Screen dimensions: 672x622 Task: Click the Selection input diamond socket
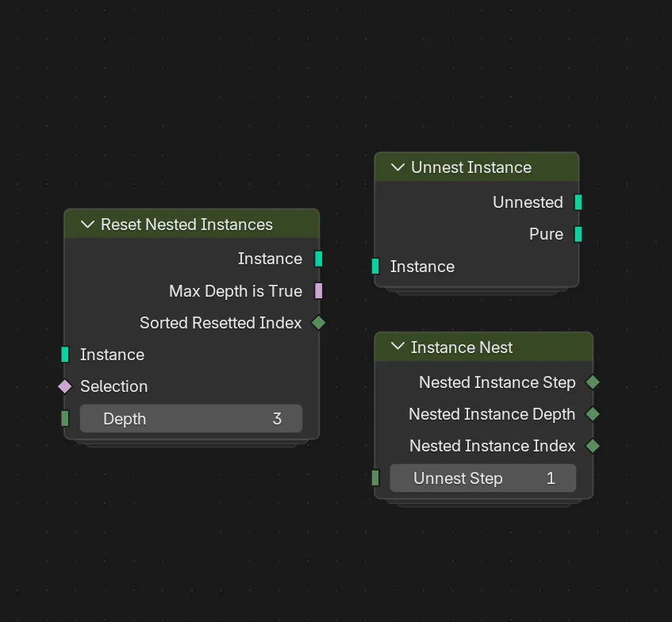(x=65, y=386)
